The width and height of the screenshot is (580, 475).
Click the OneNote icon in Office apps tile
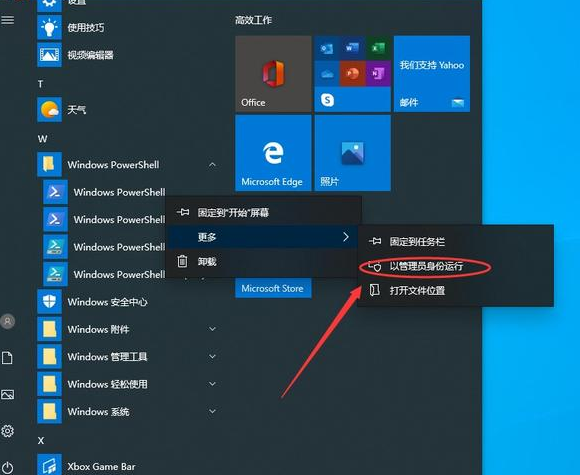pos(378,74)
